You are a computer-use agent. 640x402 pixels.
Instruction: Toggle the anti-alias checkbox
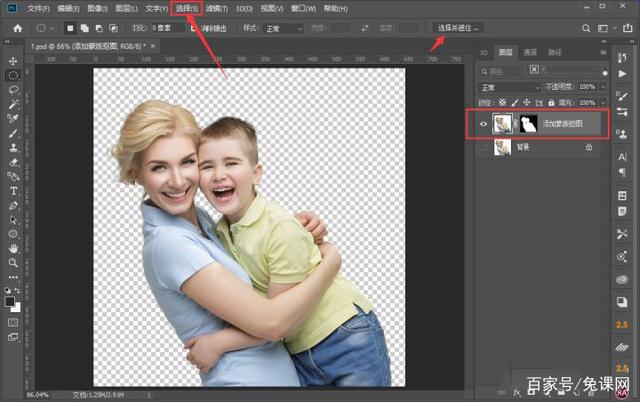click(x=193, y=28)
